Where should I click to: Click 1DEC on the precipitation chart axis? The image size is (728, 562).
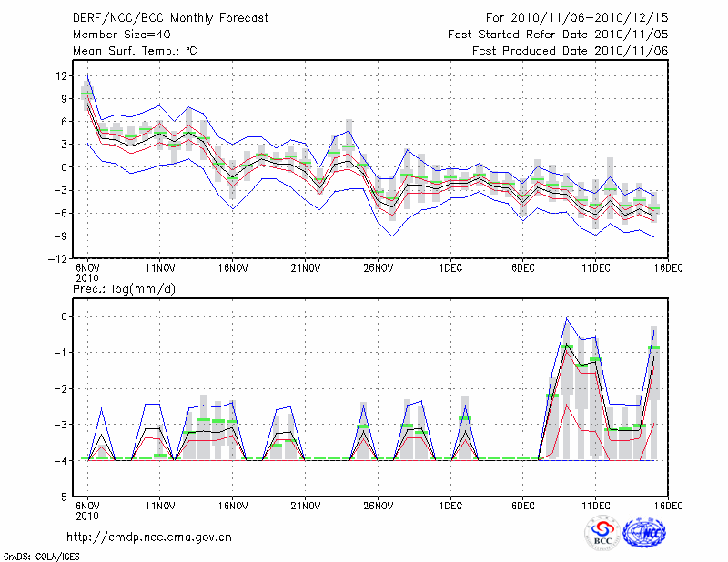[x=450, y=506]
